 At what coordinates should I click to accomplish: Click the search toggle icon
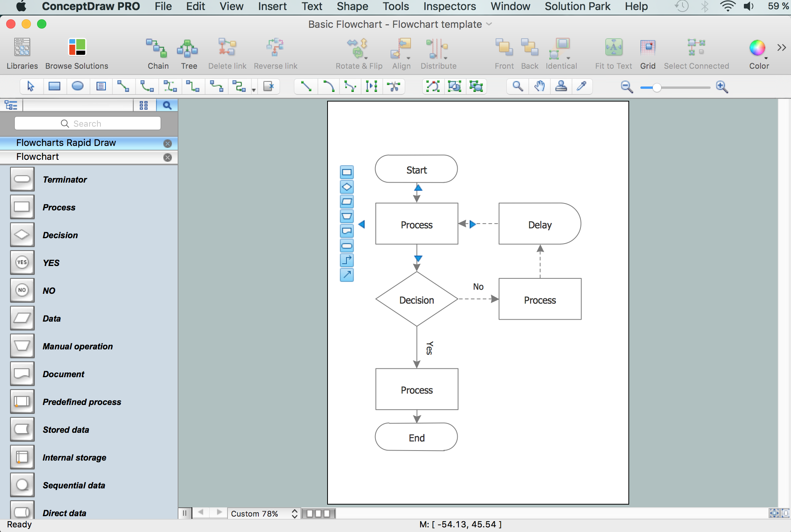(166, 106)
